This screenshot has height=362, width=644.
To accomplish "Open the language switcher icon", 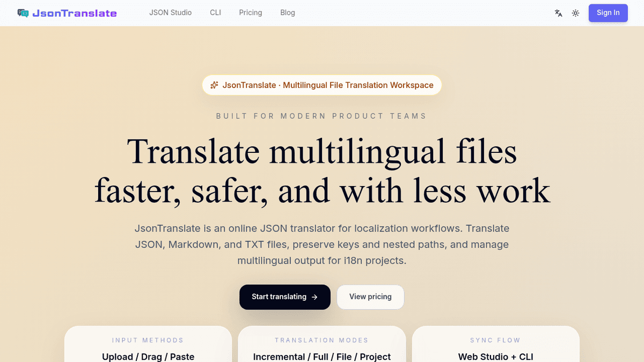I will click(x=559, y=13).
